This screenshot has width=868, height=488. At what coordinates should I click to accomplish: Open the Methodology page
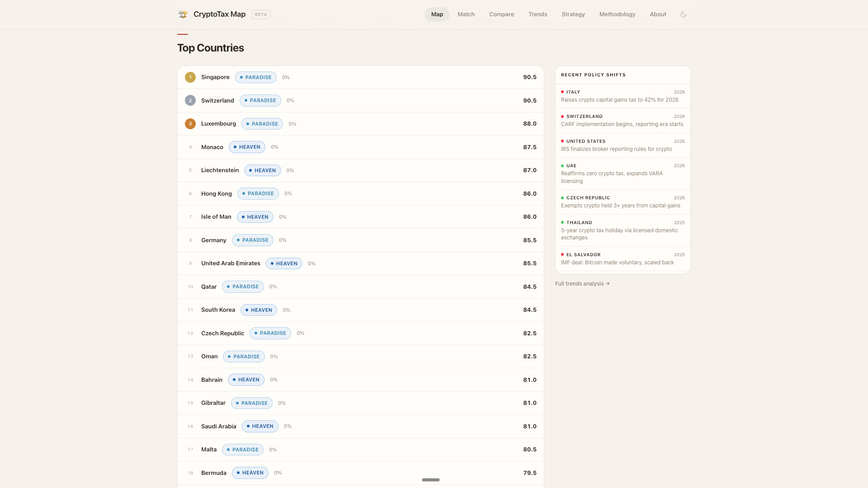tap(617, 14)
